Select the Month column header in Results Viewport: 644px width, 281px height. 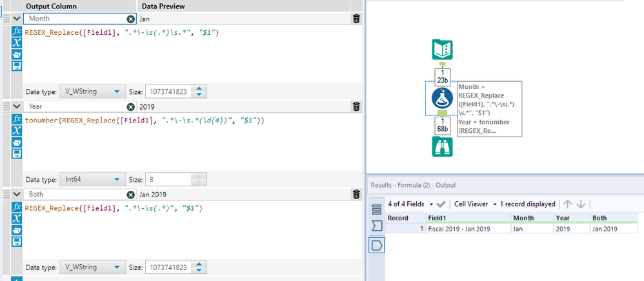point(532,218)
